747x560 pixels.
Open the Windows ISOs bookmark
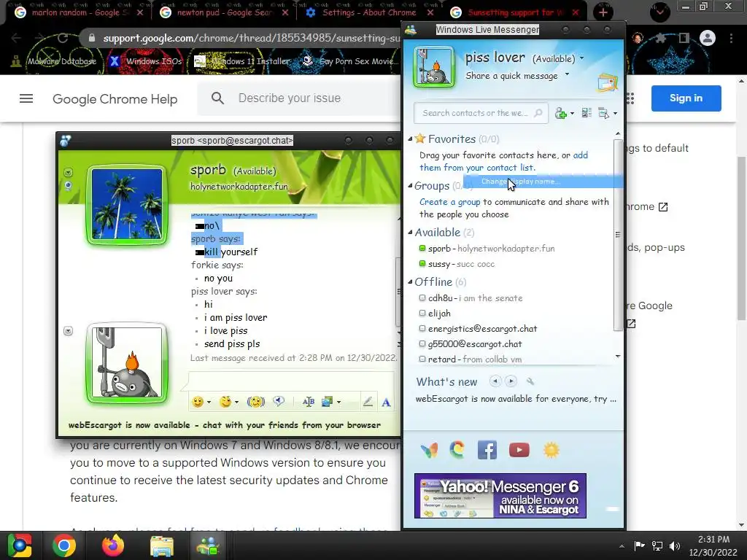click(x=145, y=61)
